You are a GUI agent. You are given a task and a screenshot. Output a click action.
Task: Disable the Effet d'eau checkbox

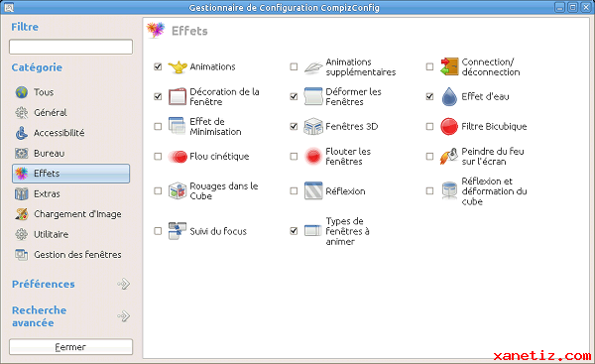429,96
